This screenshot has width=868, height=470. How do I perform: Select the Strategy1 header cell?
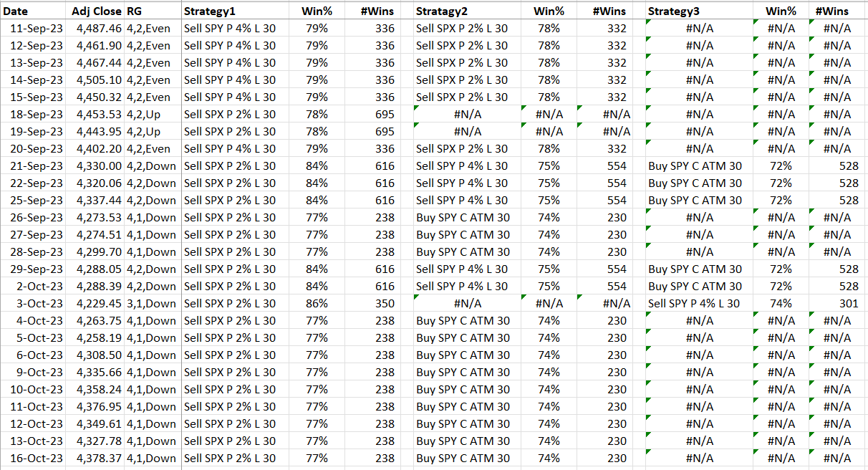[x=239, y=11]
